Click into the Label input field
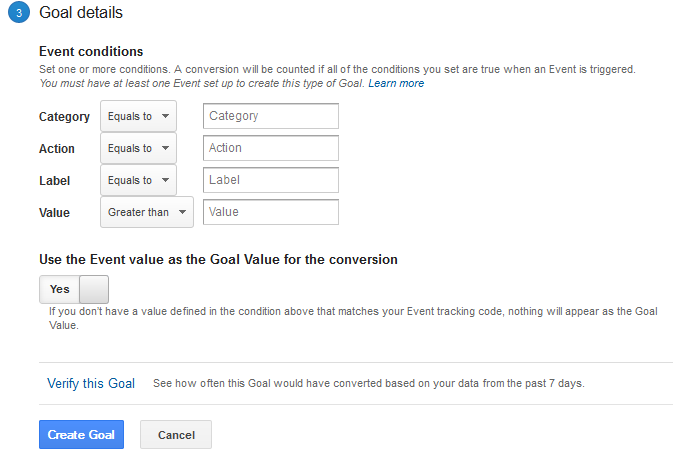The image size is (673, 455). tap(271, 180)
